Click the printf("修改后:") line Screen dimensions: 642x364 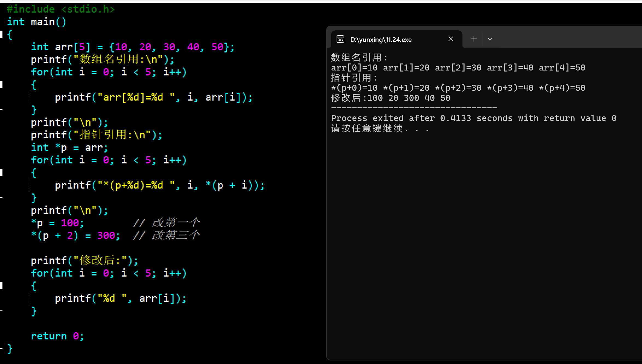(x=84, y=261)
